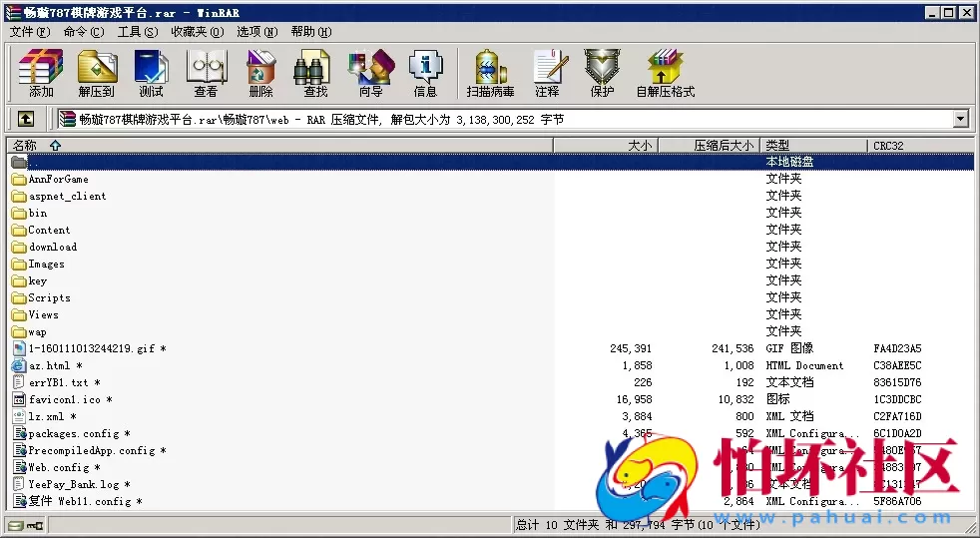Click the WinRAR title bar app icon
The image size is (980, 538).
point(13,13)
